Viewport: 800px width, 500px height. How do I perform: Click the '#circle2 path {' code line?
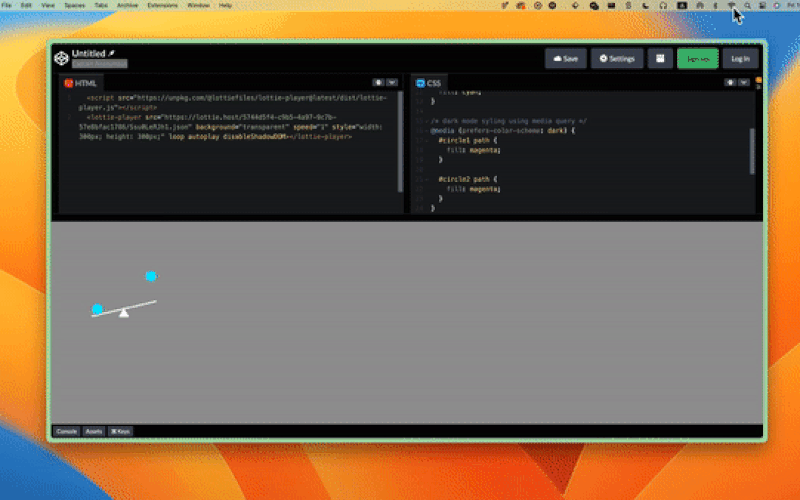[468, 179]
